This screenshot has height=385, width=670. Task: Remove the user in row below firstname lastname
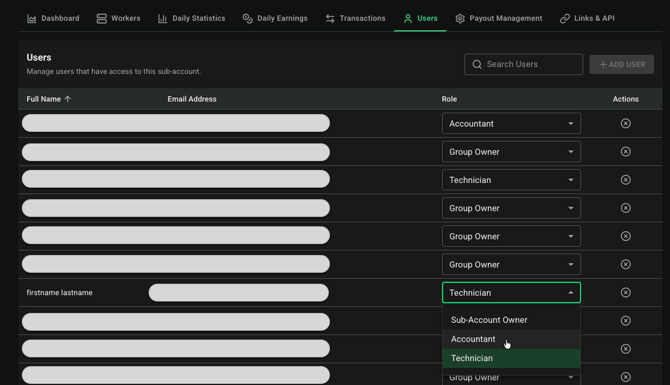pyautogui.click(x=626, y=321)
